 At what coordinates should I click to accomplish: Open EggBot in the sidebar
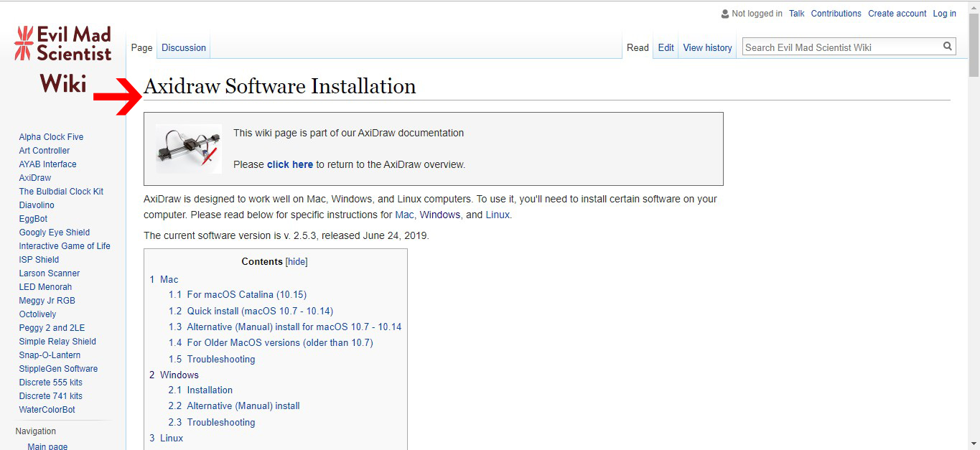coord(33,219)
